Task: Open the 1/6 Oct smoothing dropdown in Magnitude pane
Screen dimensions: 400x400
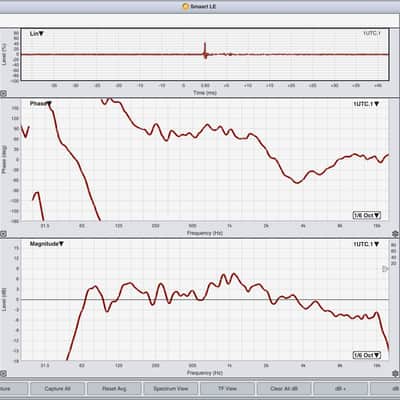Action: pyautogui.click(x=367, y=355)
